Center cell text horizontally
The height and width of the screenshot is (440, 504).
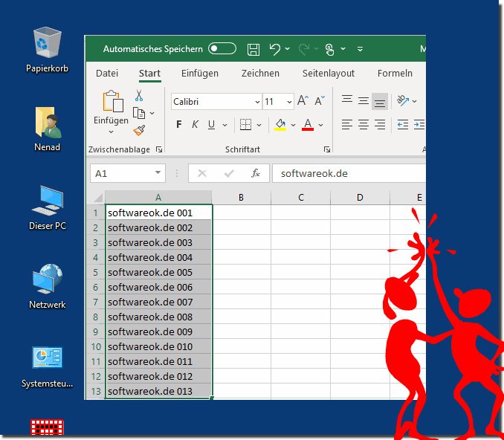[x=364, y=124]
